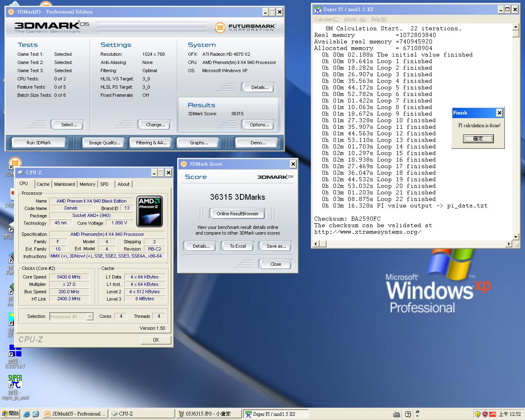
Task: Open the Graphs button
Action: (199, 143)
